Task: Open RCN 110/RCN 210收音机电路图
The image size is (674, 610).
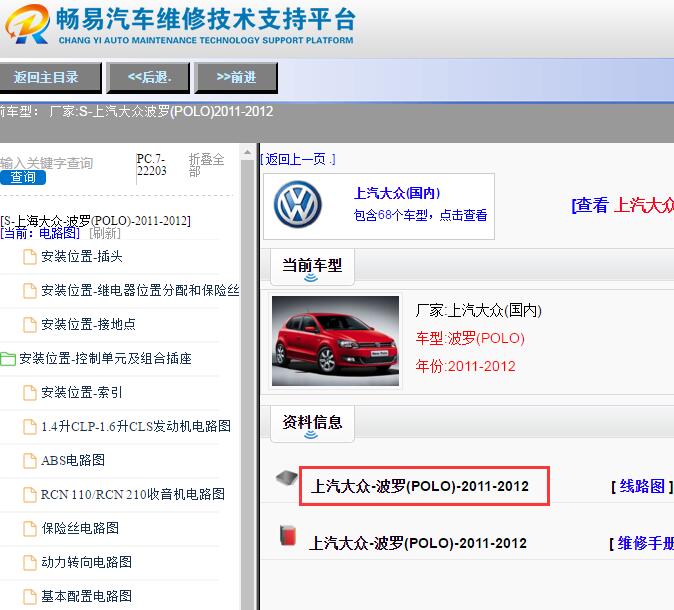Action: click(133, 494)
